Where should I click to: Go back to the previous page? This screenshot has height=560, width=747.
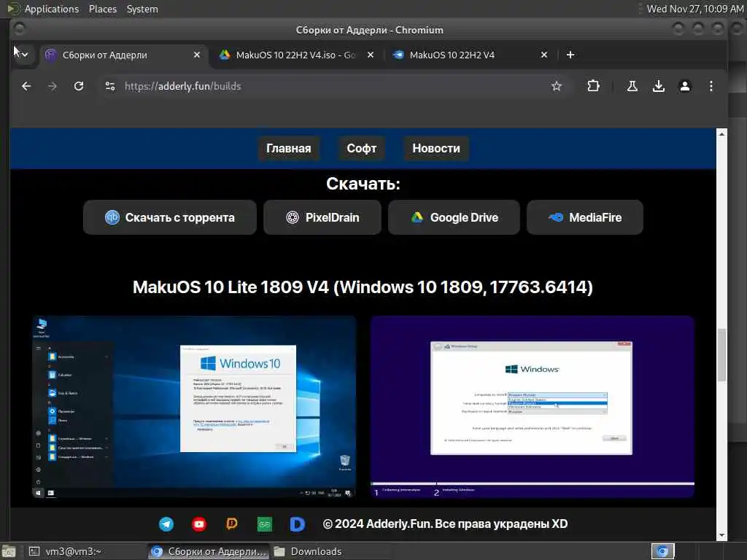pos(26,86)
